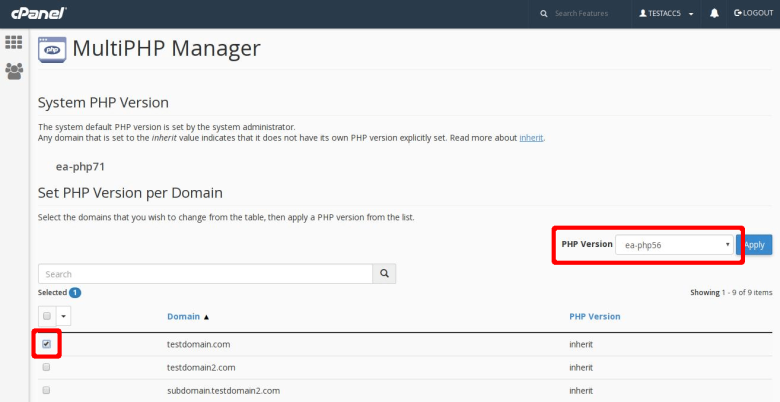Open the User Manager people icon

coord(14,71)
